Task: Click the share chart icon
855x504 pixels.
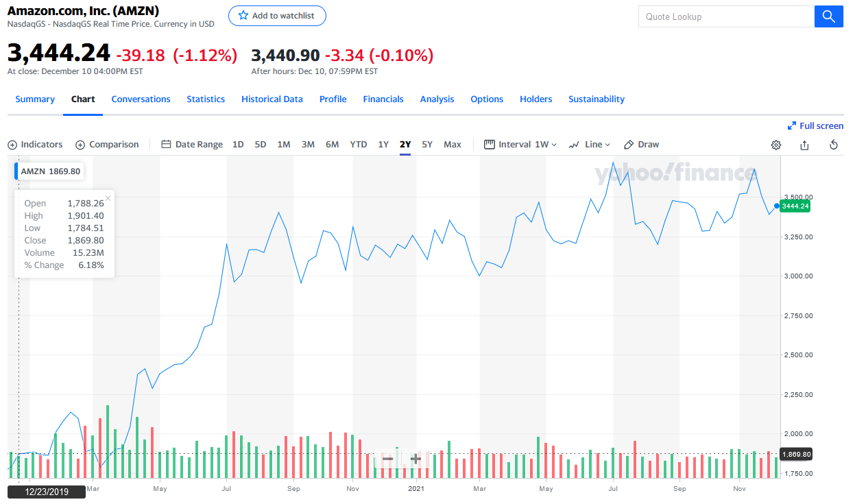Action: pyautogui.click(x=805, y=145)
